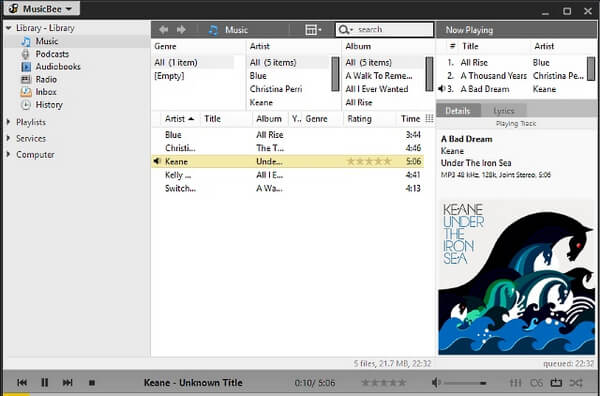
Task: Click the History clock icon
Action: point(26,104)
